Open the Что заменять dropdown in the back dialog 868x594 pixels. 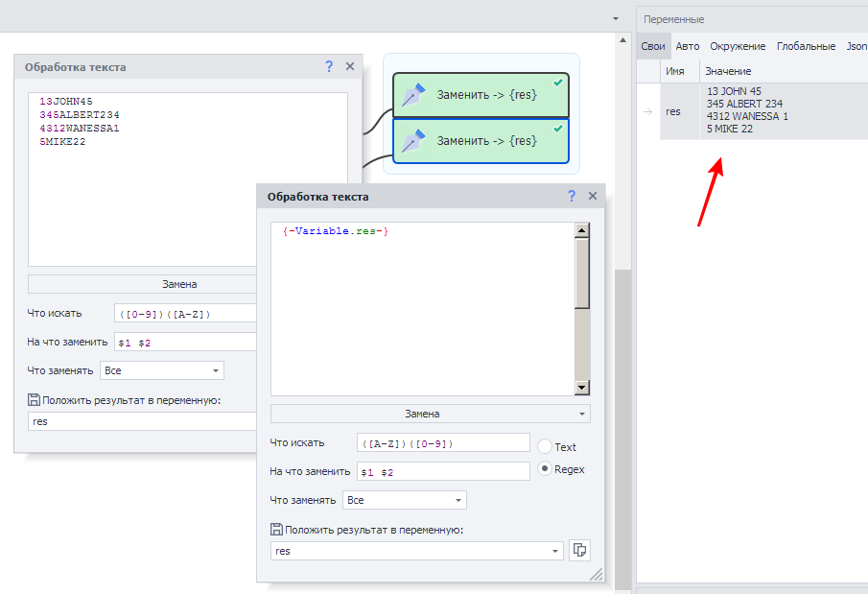(x=216, y=370)
